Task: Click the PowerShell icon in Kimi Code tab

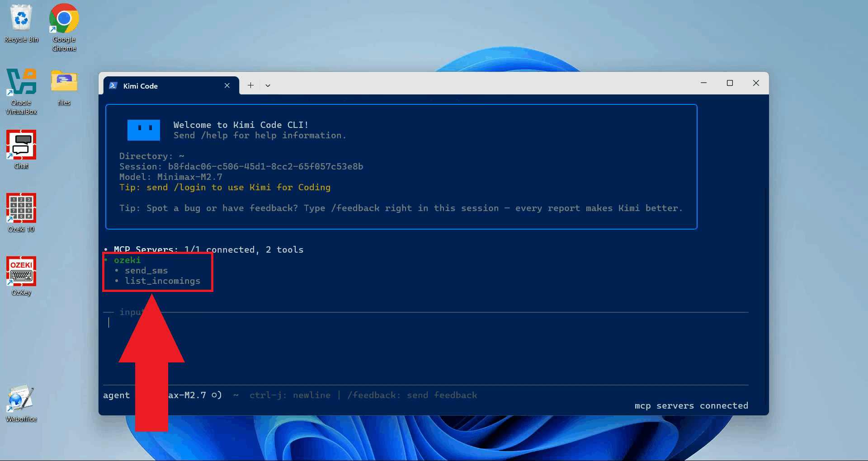Action: pyautogui.click(x=113, y=86)
